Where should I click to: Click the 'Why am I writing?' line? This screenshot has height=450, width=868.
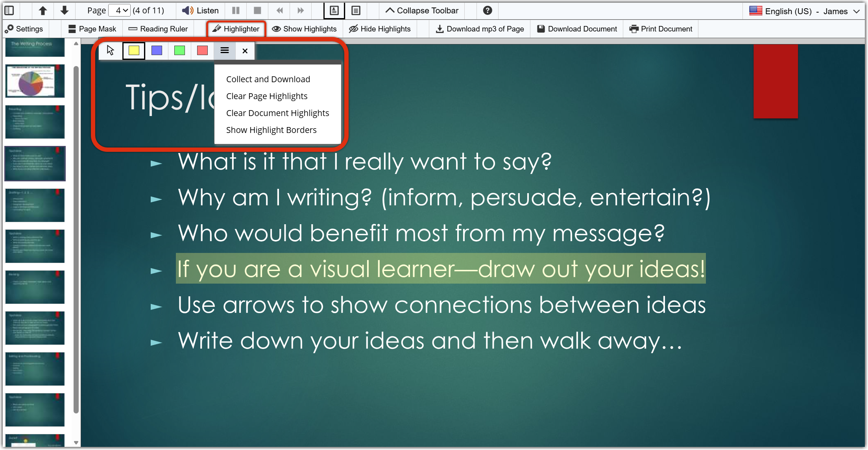pyautogui.click(x=444, y=197)
